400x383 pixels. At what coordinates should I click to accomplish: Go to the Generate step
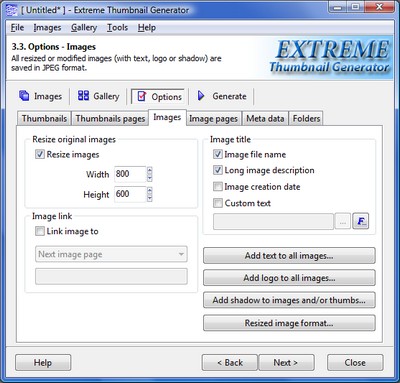[x=222, y=96]
